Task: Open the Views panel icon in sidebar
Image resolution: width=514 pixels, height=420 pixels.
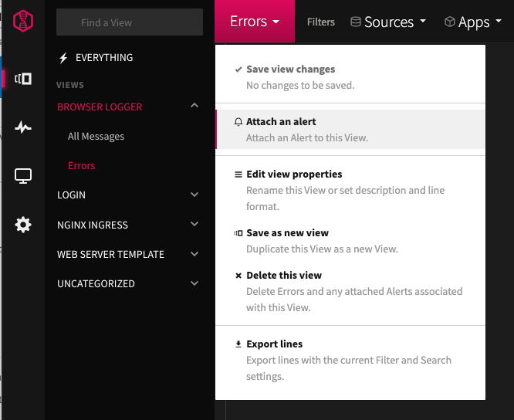Action: pos(23,79)
